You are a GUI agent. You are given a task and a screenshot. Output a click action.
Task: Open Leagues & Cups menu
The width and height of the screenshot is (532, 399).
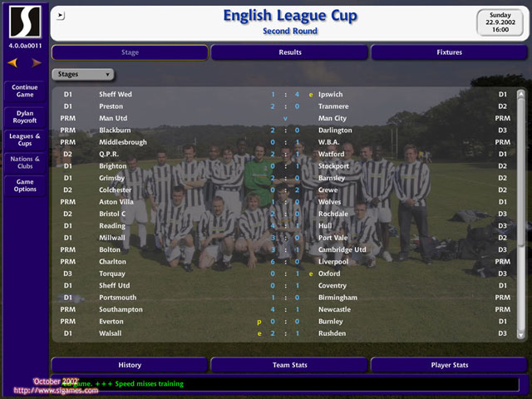pos(25,140)
